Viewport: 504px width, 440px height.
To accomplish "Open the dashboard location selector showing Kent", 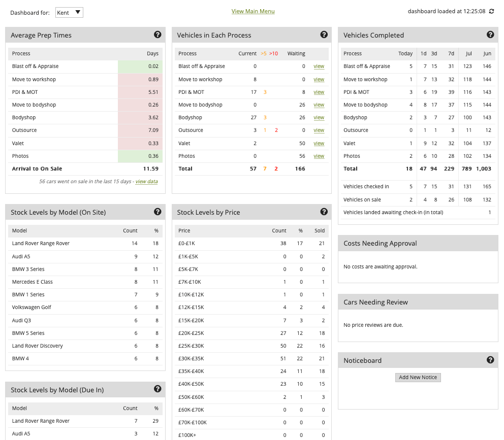I will [69, 12].
